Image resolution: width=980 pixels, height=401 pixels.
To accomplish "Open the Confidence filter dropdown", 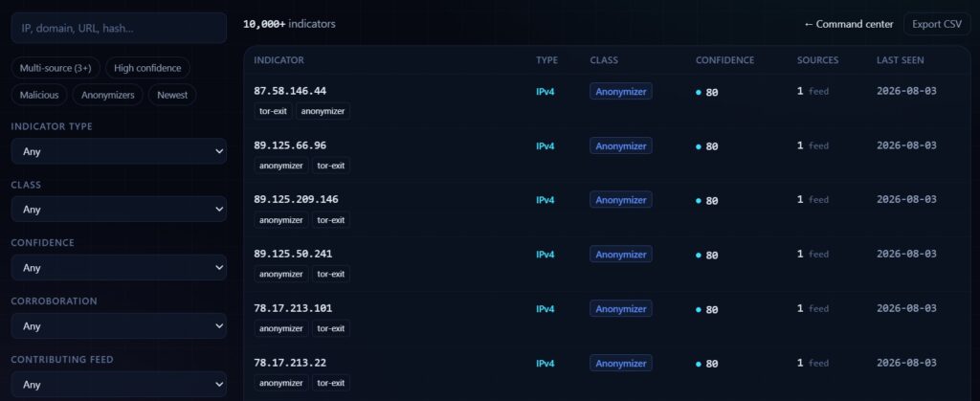I will [x=119, y=267].
